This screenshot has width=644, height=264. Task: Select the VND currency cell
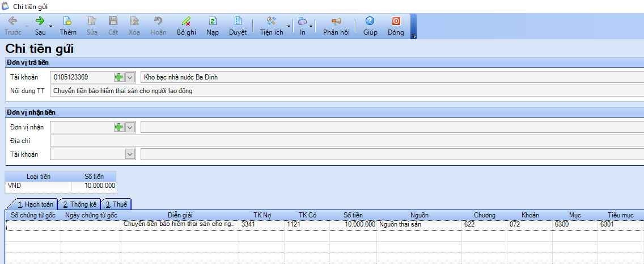39,186
